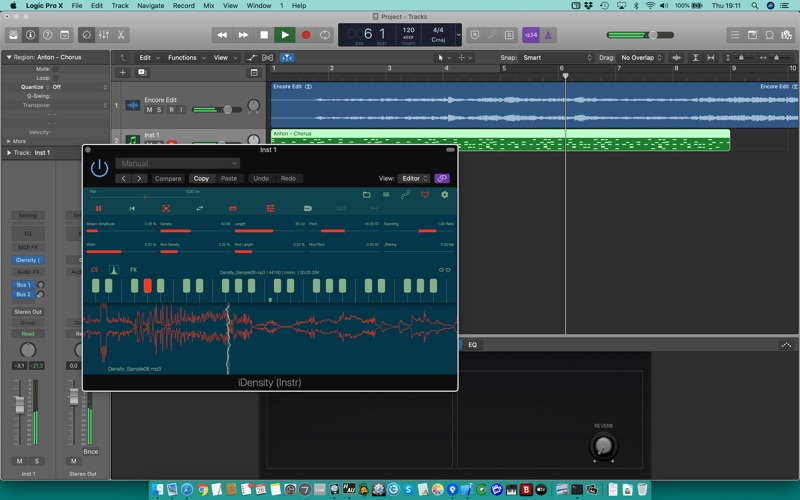
Task: Open the Mixer faders icon
Action: click(x=104, y=35)
